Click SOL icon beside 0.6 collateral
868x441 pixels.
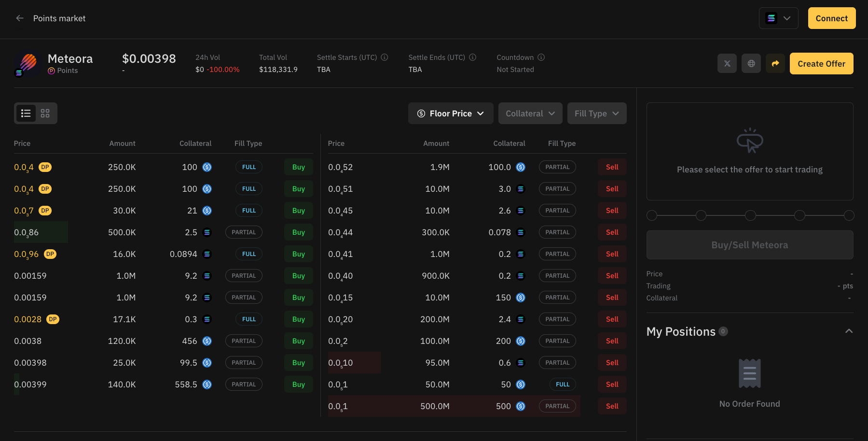coord(521,363)
